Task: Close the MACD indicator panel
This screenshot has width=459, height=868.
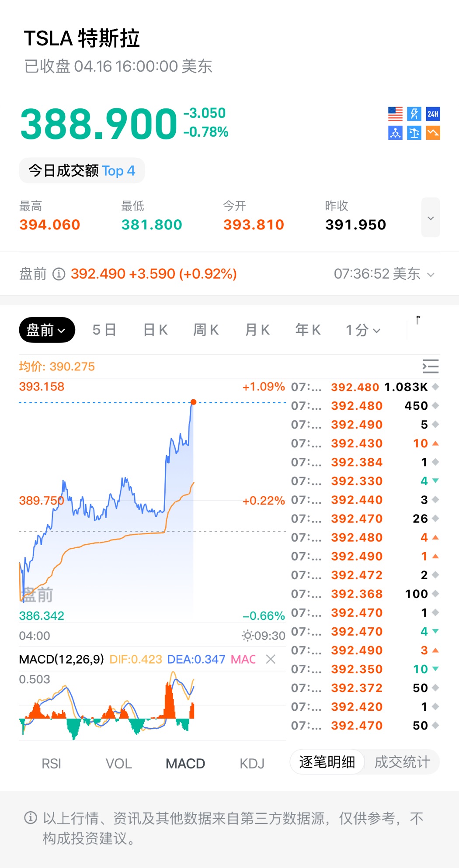Action: 271,659
